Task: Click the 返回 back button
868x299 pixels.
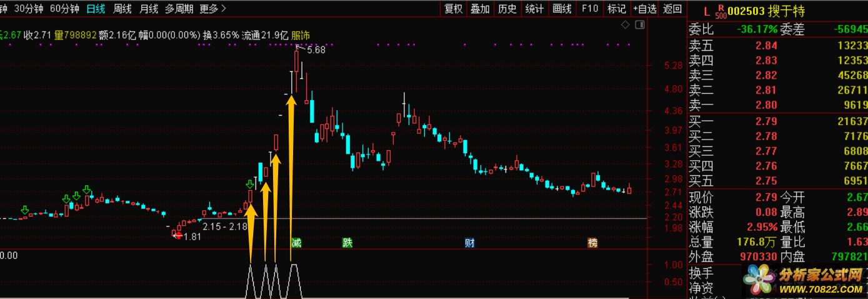Action: pyautogui.click(x=672, y=9)
